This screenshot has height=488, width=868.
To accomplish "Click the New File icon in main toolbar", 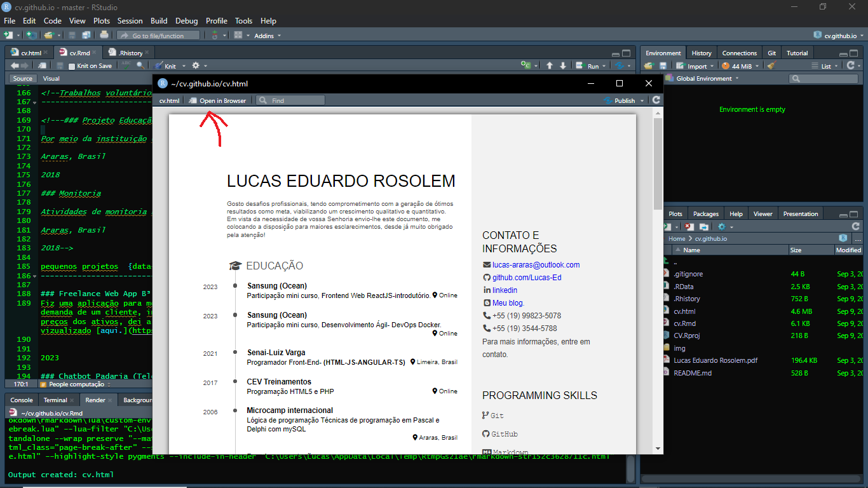I will 8,36.
